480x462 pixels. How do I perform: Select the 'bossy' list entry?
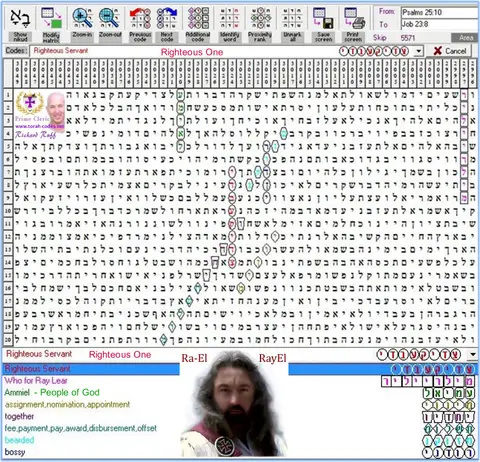(x=15, y=452)
